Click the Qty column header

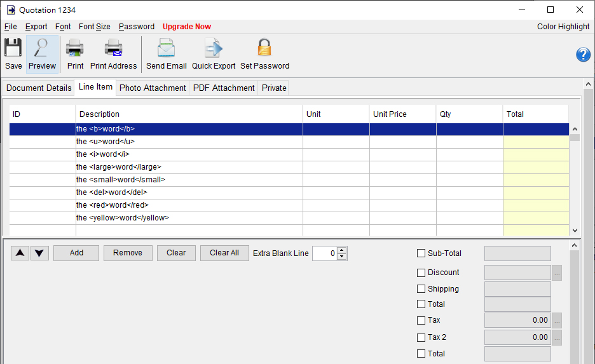(x=469, y=114)
